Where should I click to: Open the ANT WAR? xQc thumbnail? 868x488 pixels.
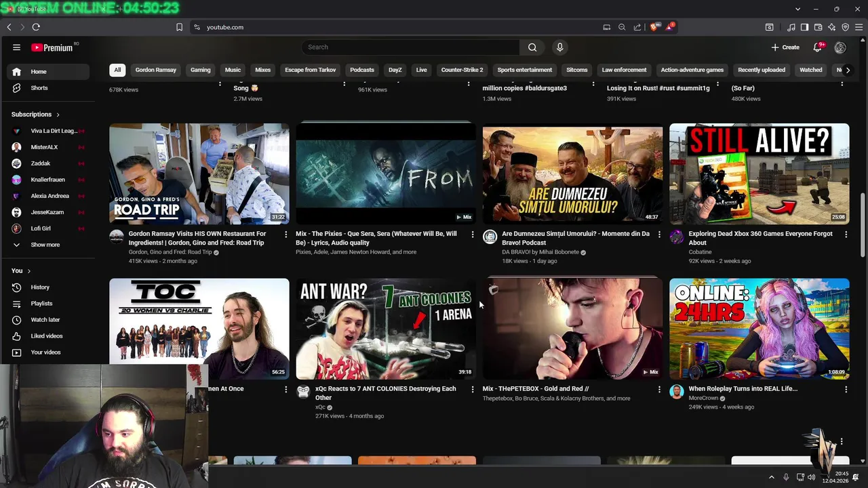(x=386, y=329)
